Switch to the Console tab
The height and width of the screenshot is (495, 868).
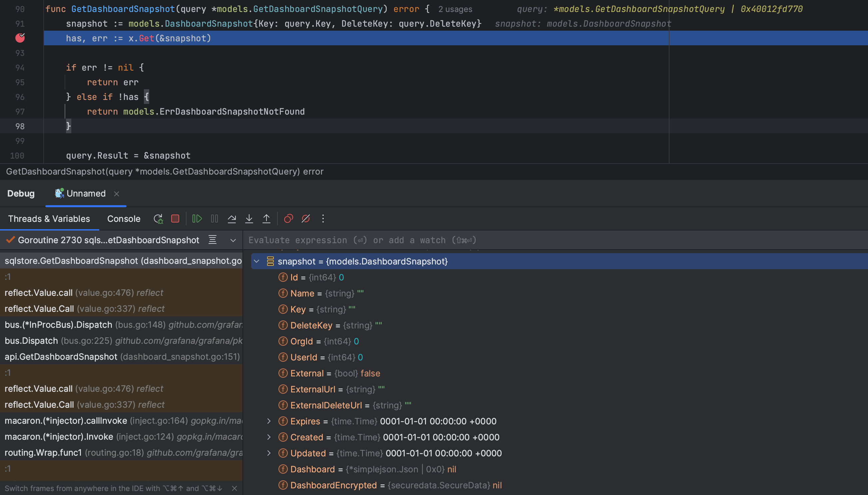(123, 219)
